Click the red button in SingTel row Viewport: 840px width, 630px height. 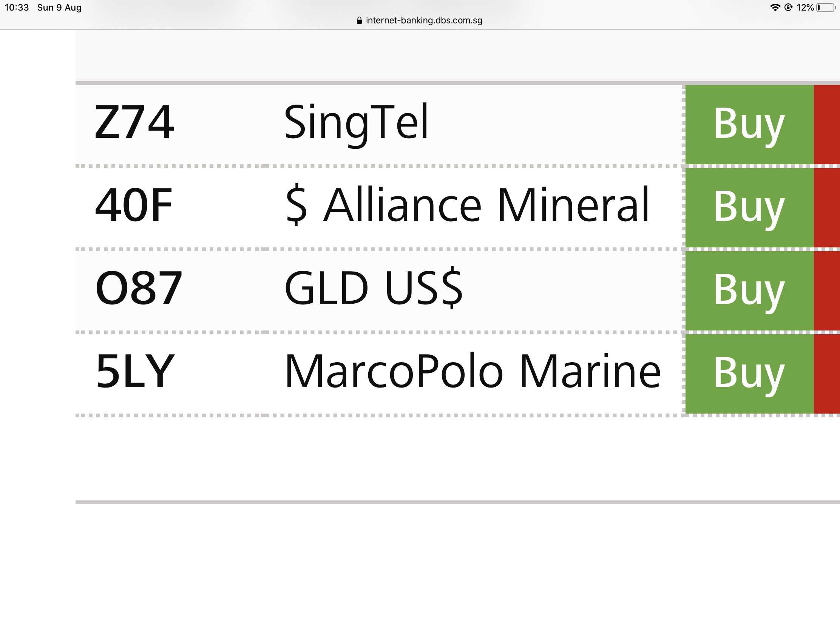[x=827, y=125]
